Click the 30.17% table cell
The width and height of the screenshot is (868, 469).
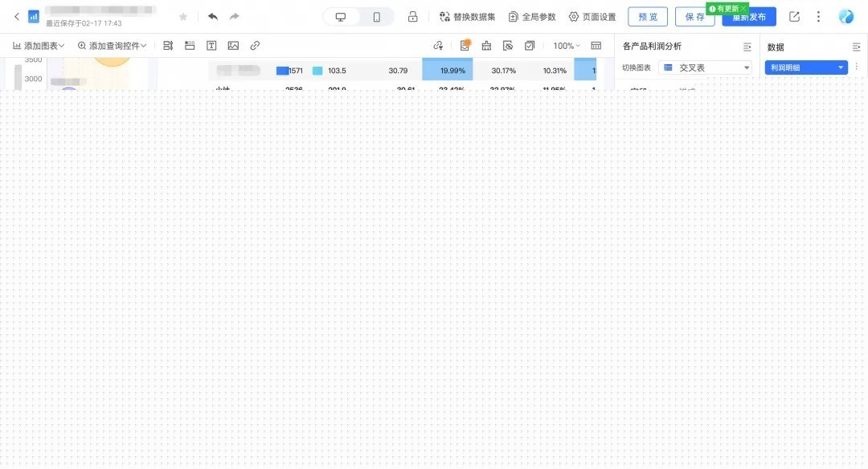503,71
